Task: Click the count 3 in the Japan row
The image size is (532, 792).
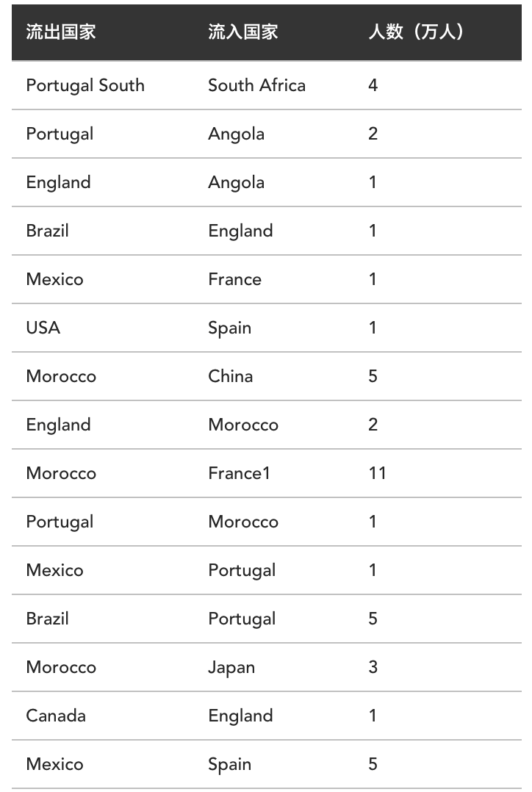Action: pos(373,667)
